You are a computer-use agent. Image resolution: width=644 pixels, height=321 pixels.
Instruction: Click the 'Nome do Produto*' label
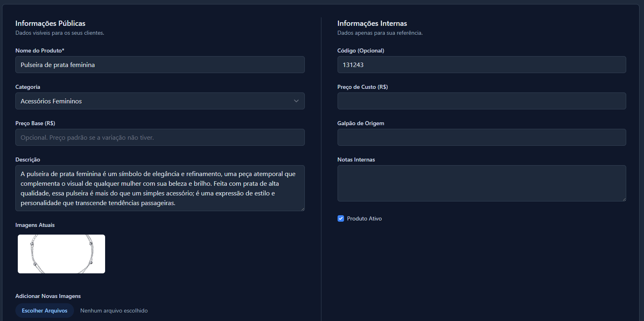(40, 50)
